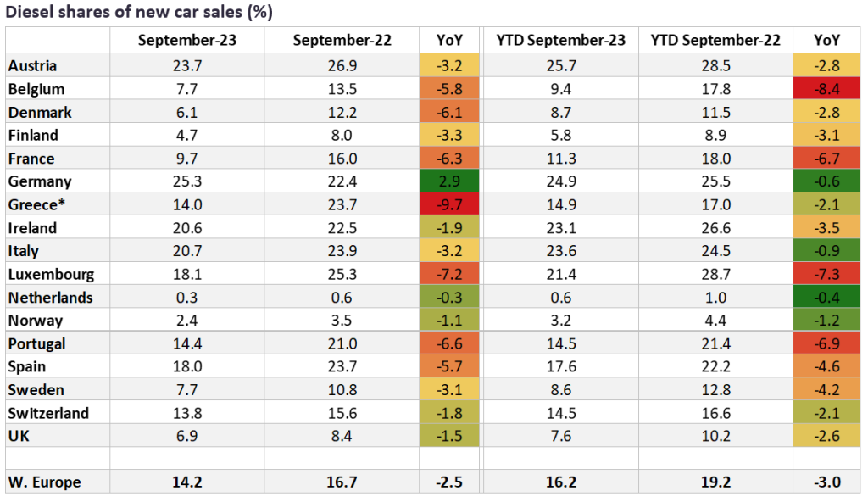Select Belgium's red -8.4 YTD YoY cell
Viewport: 868px width, 502px height.
(826, 89)
